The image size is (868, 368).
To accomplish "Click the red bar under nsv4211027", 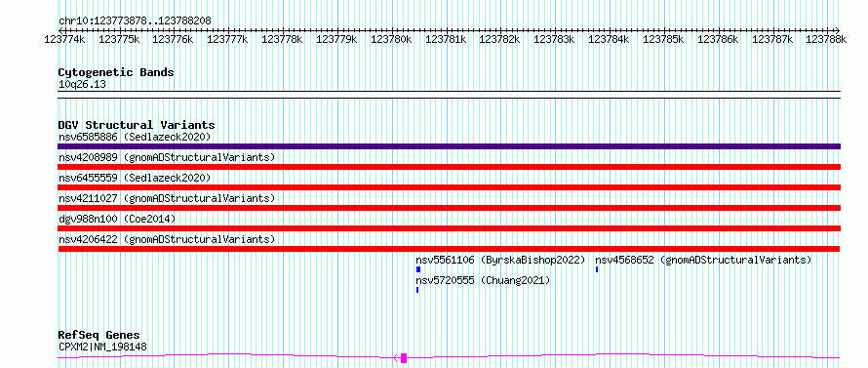I will [449, 208].
